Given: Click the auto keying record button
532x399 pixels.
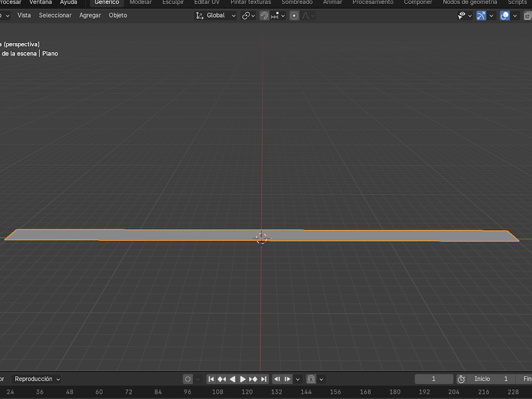Looking at the screenshot, I should click(x=188, y=379).
